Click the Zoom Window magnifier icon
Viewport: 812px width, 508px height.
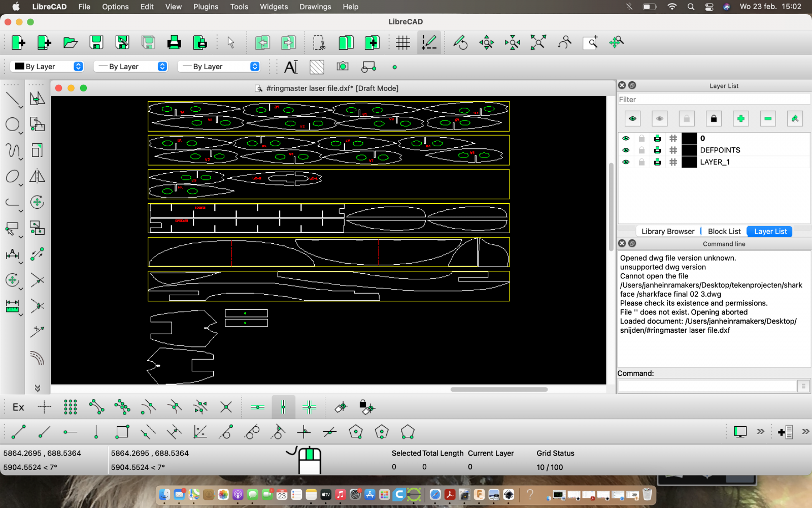(x=591, y=42)
